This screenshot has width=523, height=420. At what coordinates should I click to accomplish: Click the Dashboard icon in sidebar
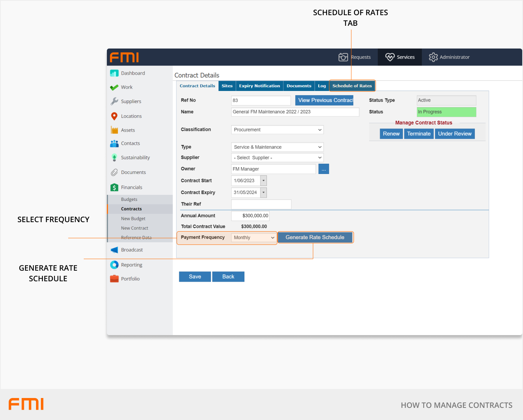click(x=114, y=73)
